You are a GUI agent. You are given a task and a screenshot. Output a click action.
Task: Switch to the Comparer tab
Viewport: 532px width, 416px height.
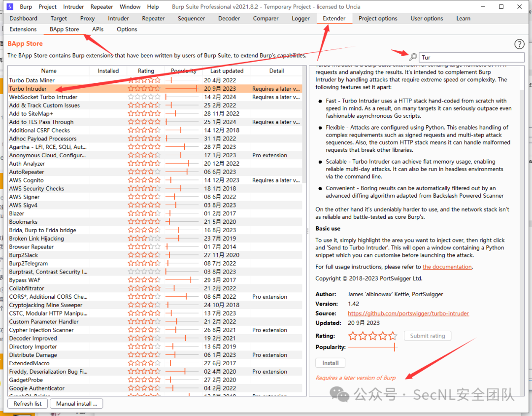[x=266, y=18]
